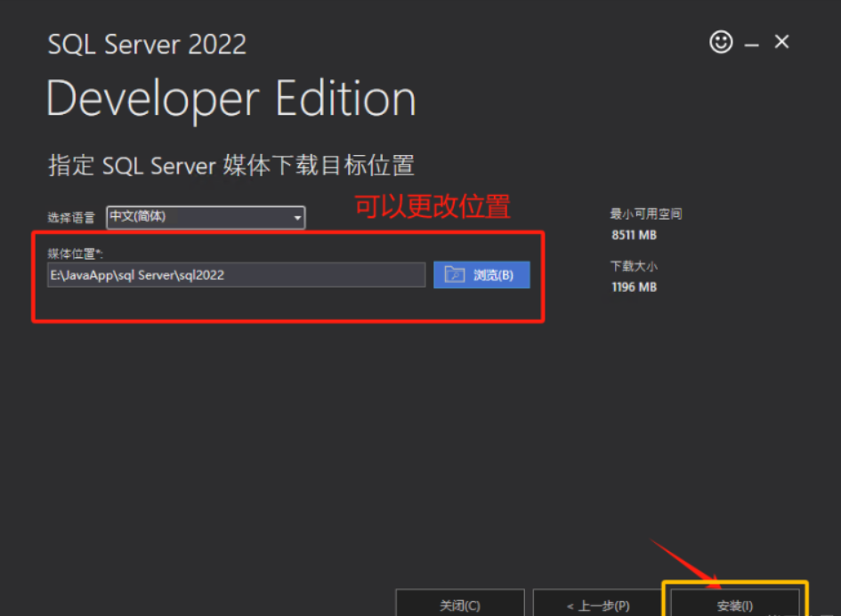Screen dimensions: 841x616
Task: Click the 1196 MB download size value
Action: click(634, 287)
